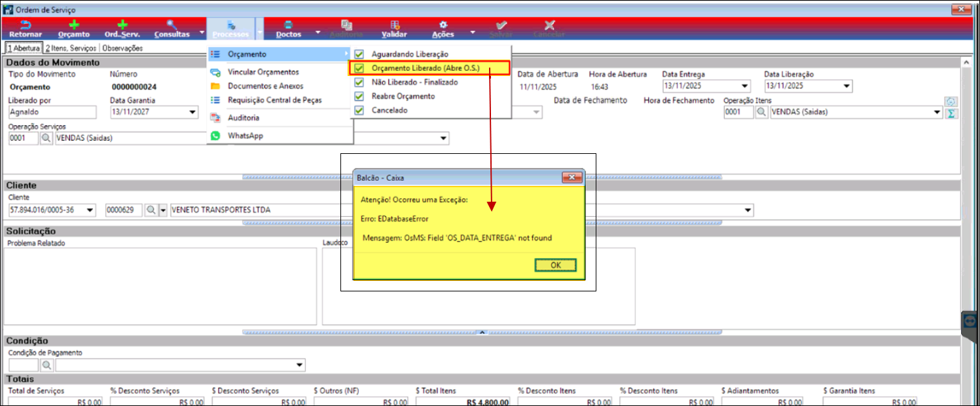Close the Balcão - Caixa dialog
980x406 pixels.
pyautogui.click(x=572, y=177)
